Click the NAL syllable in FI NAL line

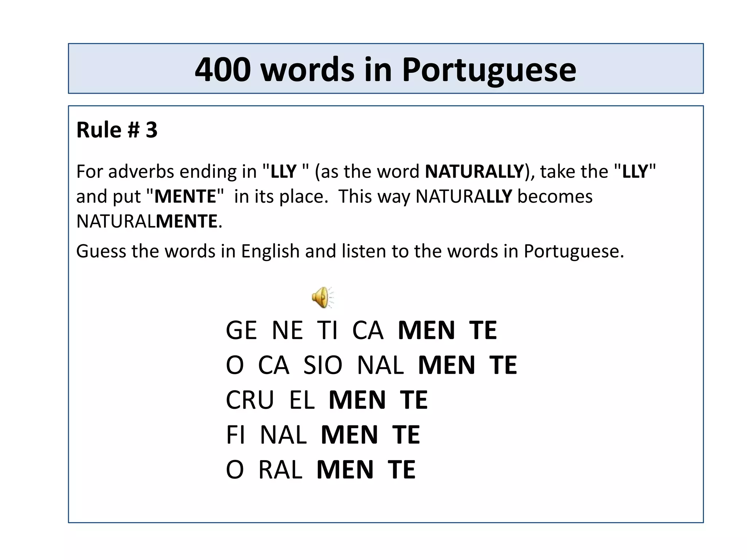(283, 435)
